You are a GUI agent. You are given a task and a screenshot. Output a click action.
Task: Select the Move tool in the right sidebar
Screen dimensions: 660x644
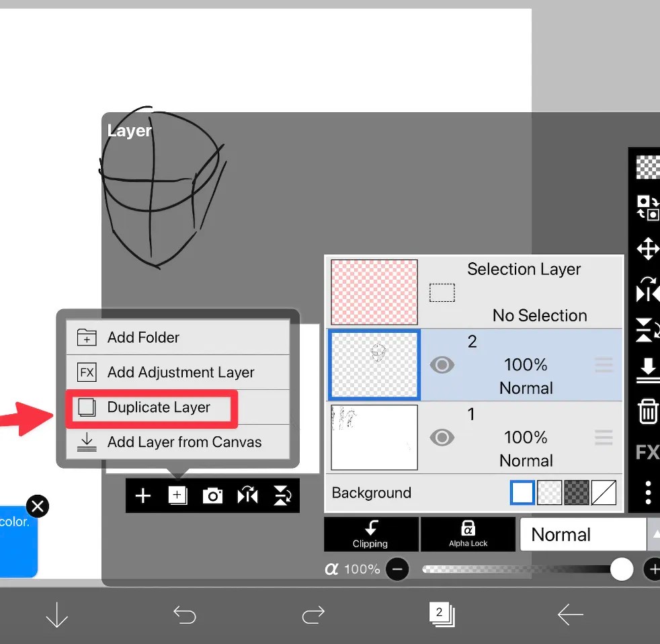(x=647, y=248)
